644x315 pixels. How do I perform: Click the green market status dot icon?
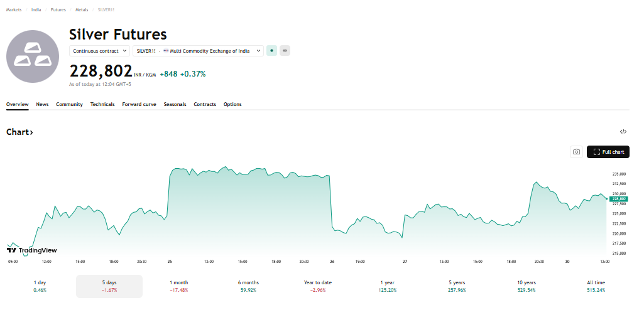click(271, 51)
